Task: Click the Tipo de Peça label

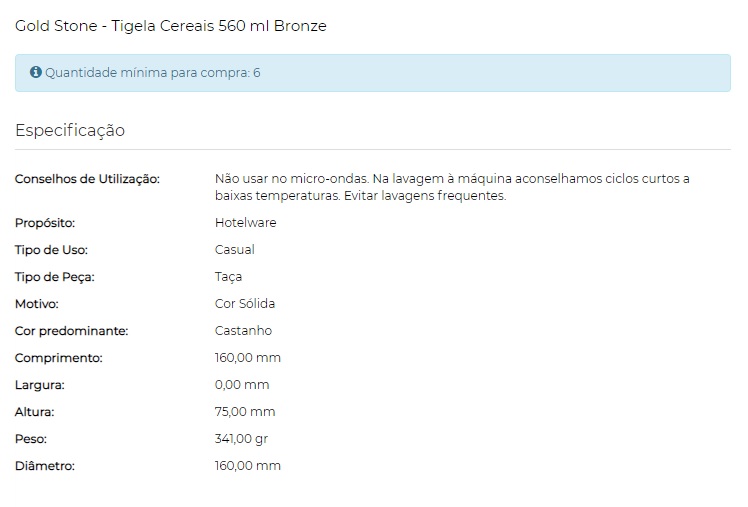Action: point(55,277)
